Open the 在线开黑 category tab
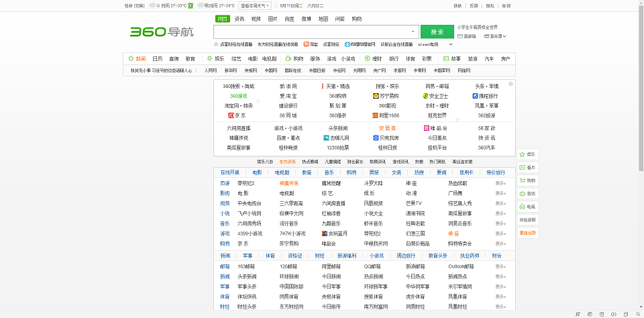Viewport: 644px width, 318px height. [229, 172]
